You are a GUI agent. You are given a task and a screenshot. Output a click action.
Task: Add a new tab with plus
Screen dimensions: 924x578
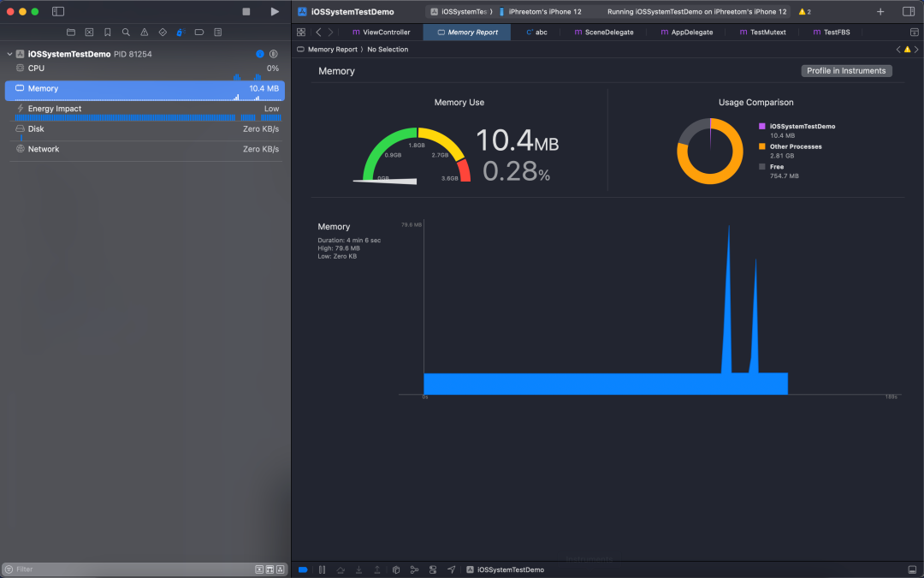pos(880,12)
